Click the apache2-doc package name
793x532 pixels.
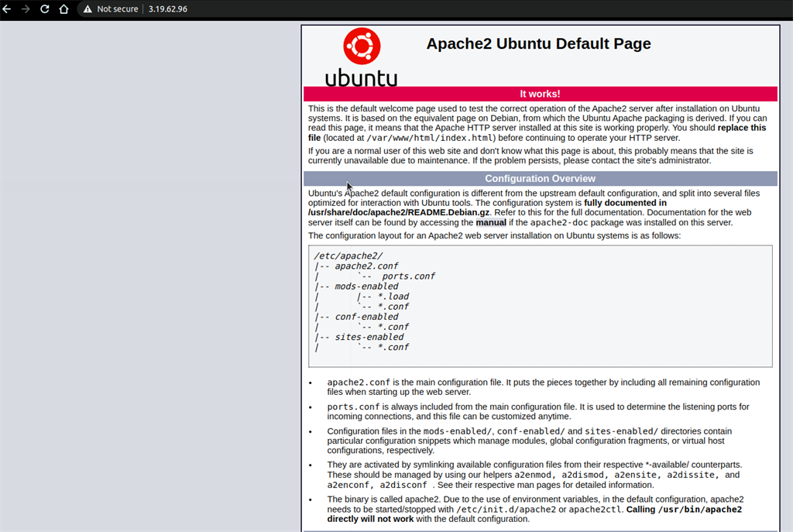(559, 222)
